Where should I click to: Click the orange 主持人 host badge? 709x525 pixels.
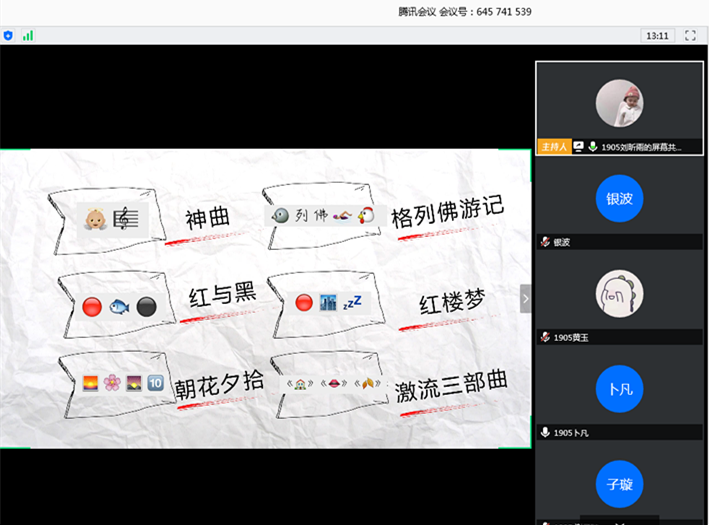tap(553, 146)
